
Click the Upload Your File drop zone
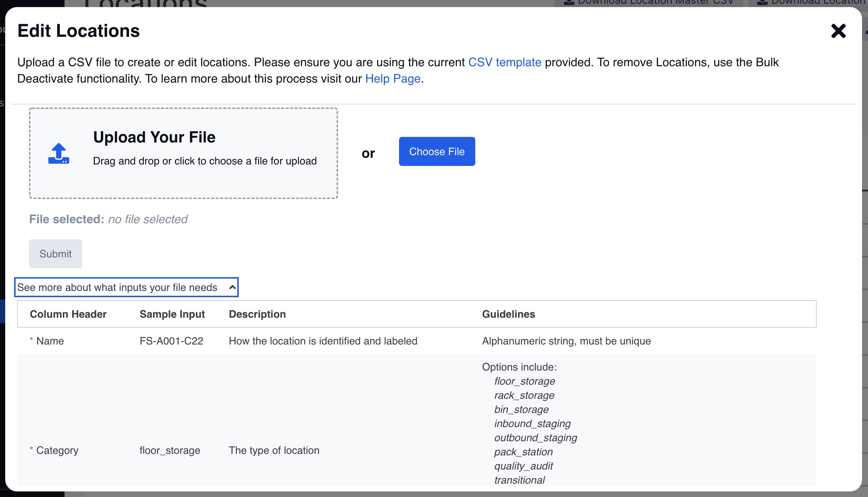tap(183, 153)
